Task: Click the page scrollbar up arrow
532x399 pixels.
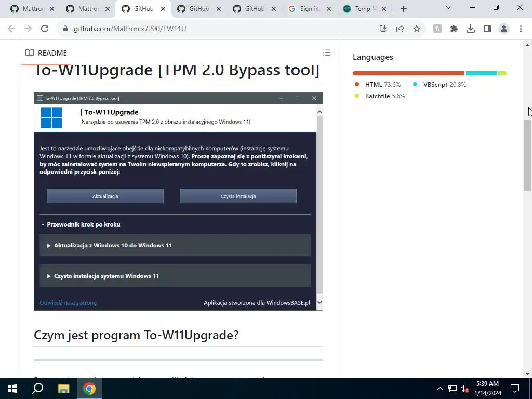Action: click(527, 45)
